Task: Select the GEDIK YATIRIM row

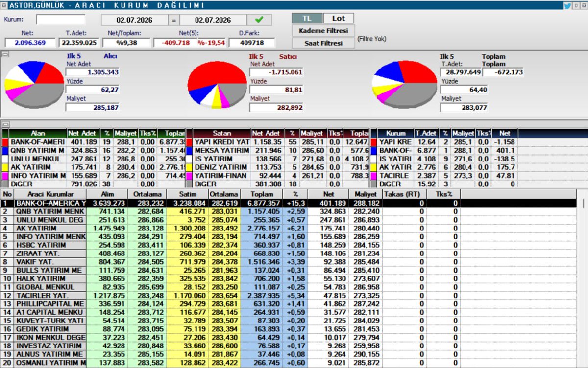Action: coord(289,329)
